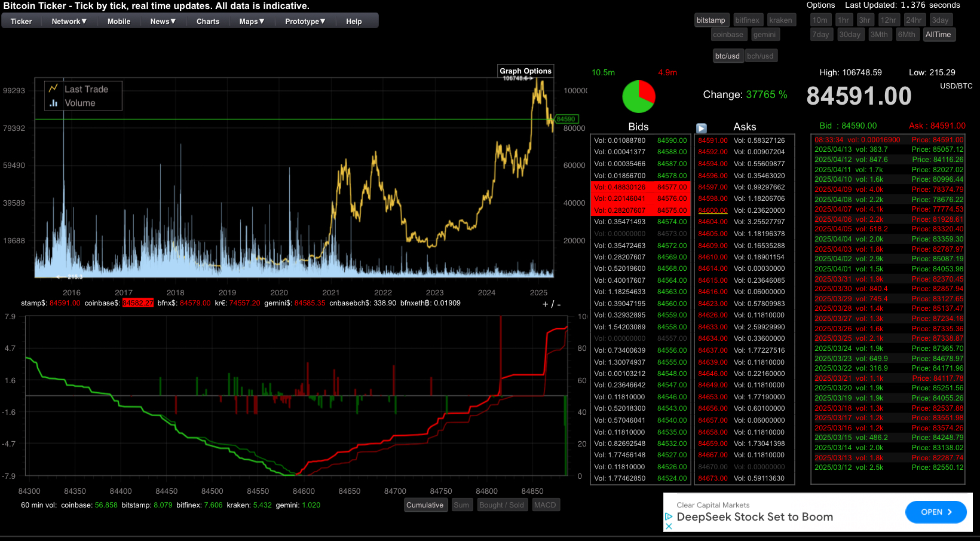The width and height of the screenshot is (980, 541).
Task: Click the Ask : 84591.00 label
Action: pyautogui.click(x=937, y=126)
